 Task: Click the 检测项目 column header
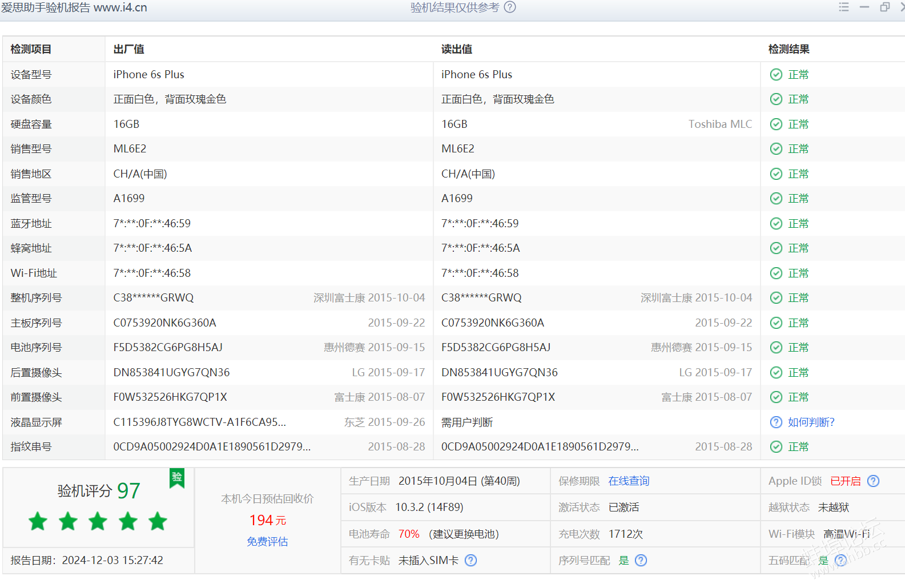pos(31,49)
